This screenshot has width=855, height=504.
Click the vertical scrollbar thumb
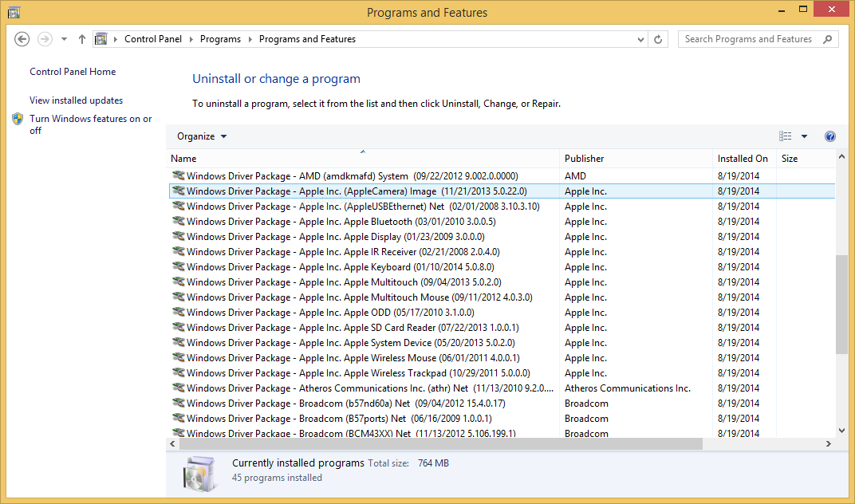pos(841,305)
